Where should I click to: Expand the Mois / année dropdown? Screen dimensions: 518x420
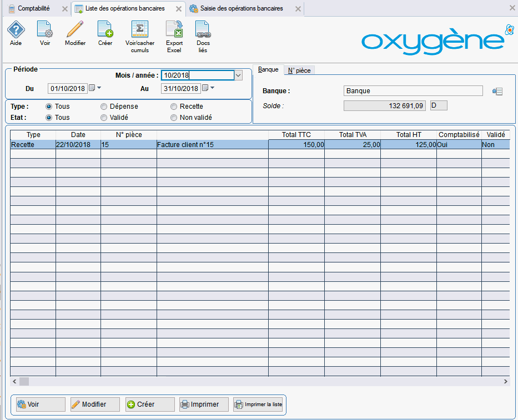(x=238, y=75)
